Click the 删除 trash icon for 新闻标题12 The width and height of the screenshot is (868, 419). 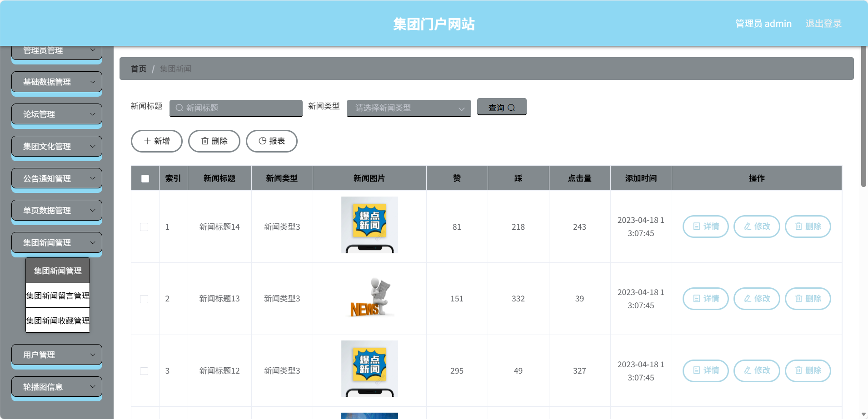[x=798, y=370]
